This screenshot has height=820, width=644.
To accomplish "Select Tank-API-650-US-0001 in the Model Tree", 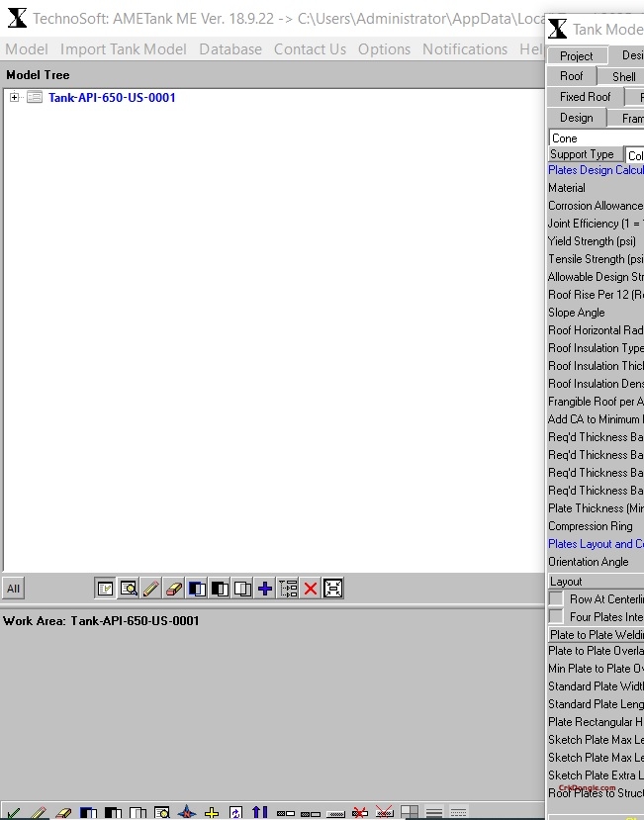I will tap(112, 98).
